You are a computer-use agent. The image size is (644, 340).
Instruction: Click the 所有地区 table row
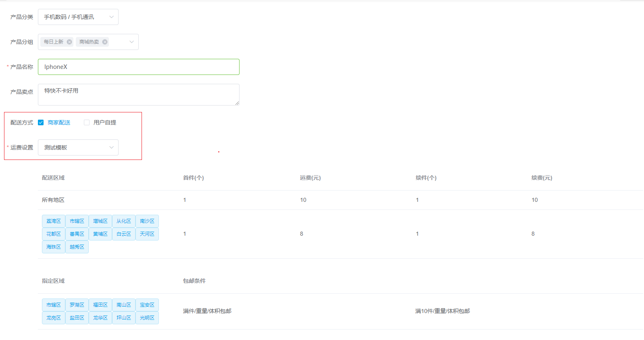(53, 200)
